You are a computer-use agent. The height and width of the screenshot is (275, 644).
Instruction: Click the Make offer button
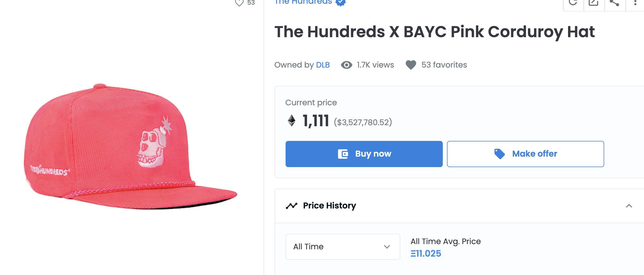(525, 154)
